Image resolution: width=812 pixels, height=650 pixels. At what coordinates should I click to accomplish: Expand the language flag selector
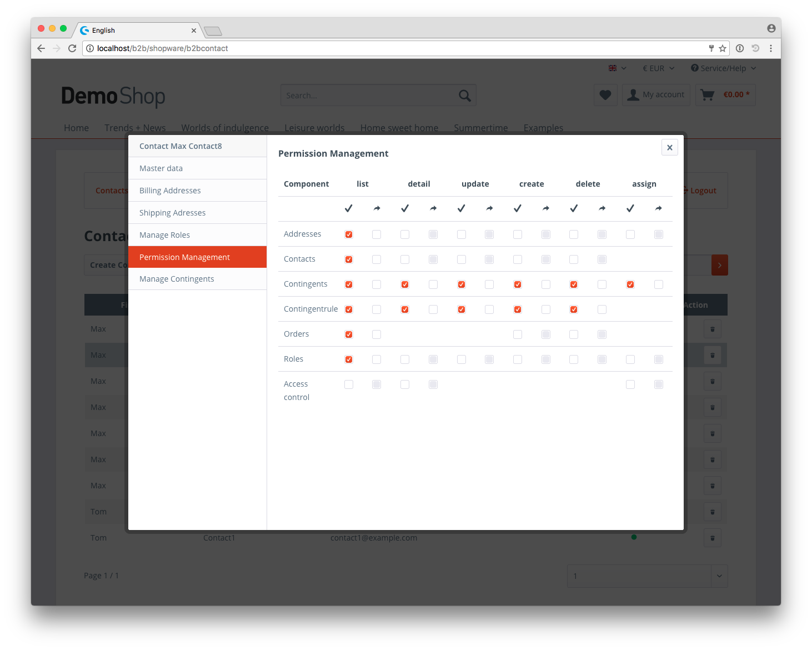[617, 68]
